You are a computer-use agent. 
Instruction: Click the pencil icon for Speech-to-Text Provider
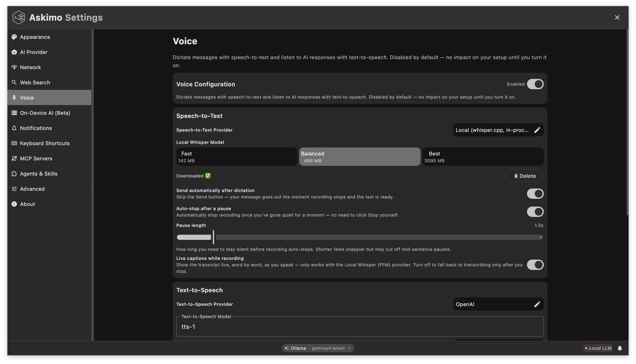point(537,130)
